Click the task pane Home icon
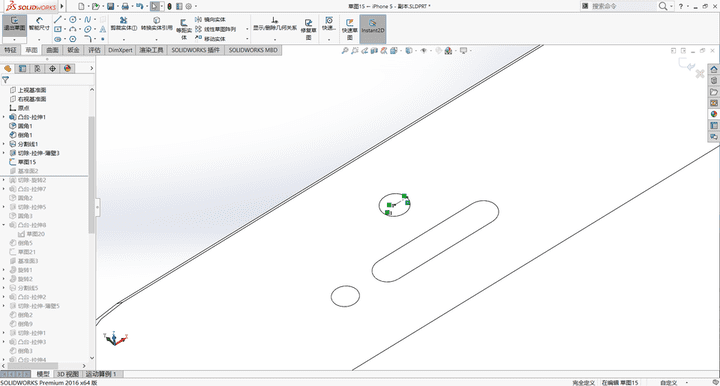The height and width of the screenshot is (386, 720). point(714,69)
